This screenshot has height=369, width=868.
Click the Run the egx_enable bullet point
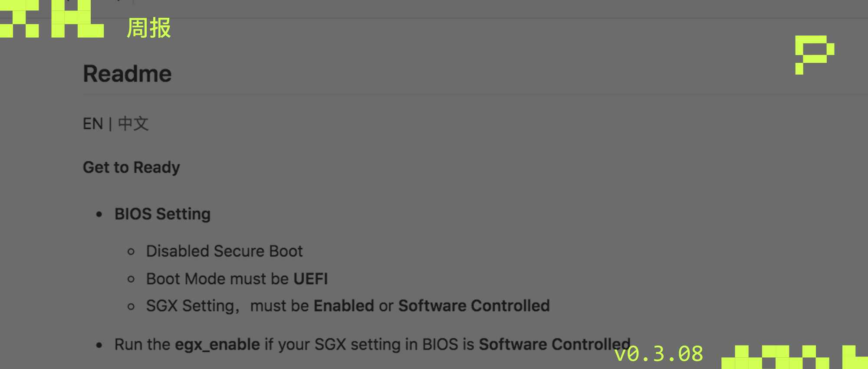coord(372,345)
